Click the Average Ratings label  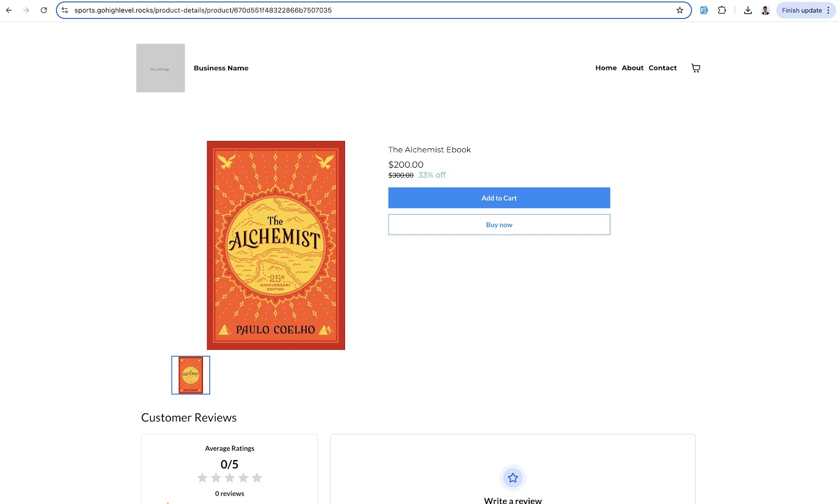[230, 448]
